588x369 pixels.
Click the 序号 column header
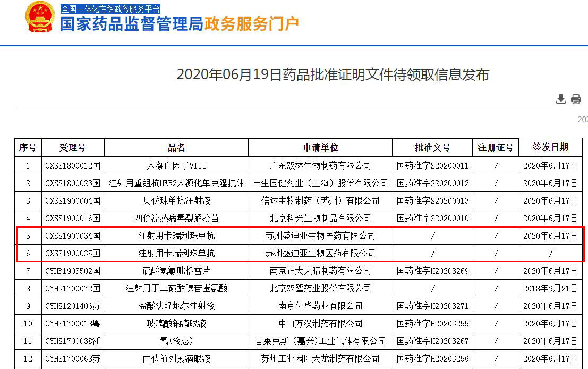click(28, 147)
